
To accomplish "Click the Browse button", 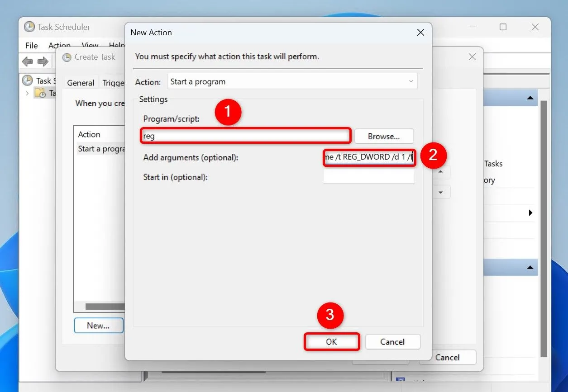I will click(x=384, y=136).
